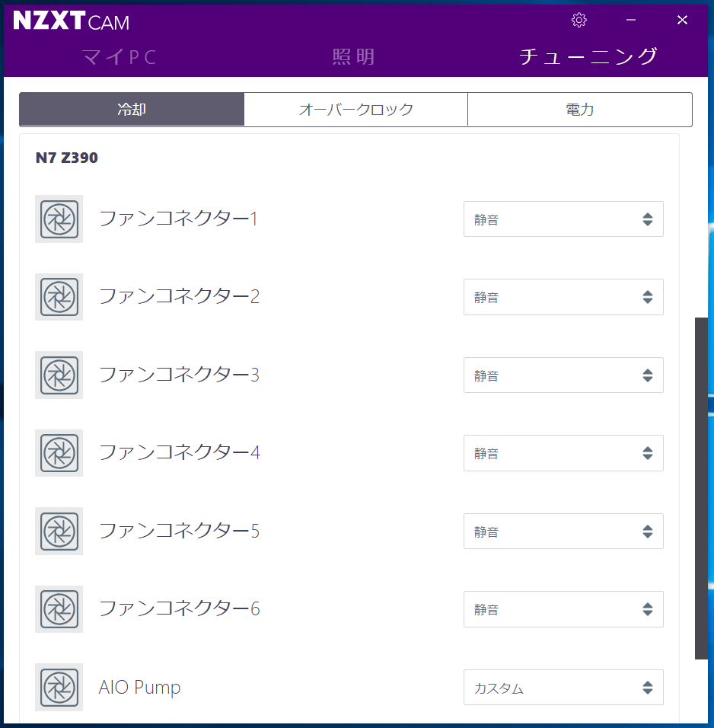
Task: Open settings via the gear icon
Action: pos(579,20)
